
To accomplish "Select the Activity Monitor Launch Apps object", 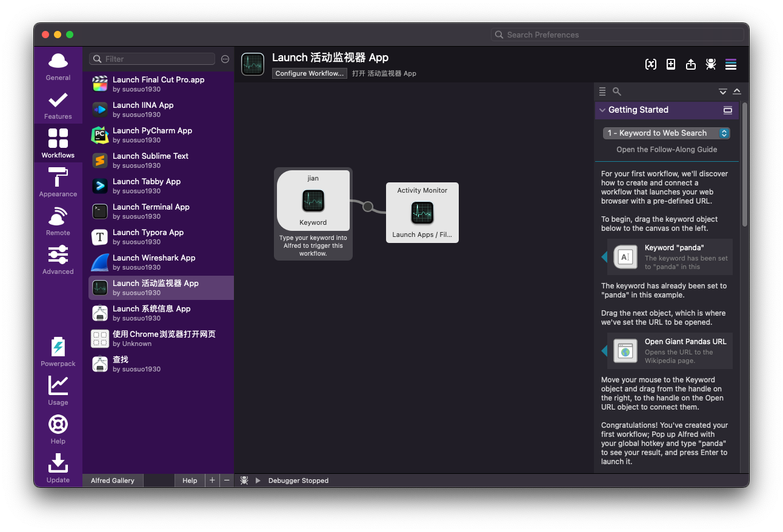I will (x=422, y=213).
